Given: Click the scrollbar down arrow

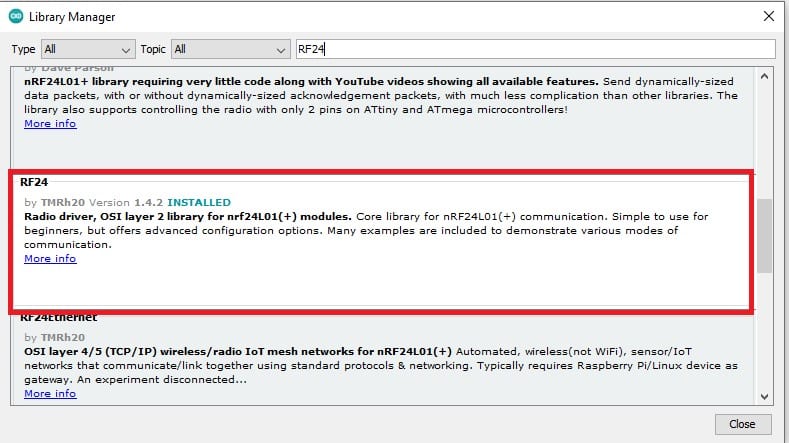Looking at the screenshot, I should coord(764,397).
